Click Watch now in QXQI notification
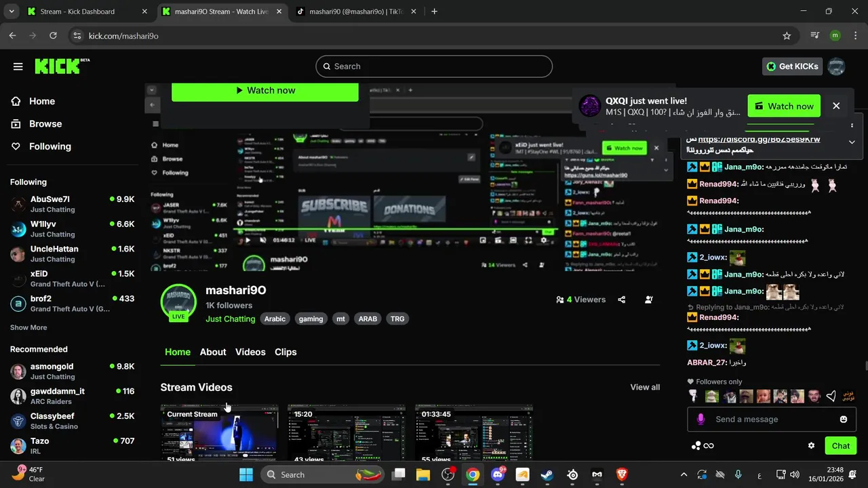The height and width of the screenshot is (488, 868). pos(784,106)
